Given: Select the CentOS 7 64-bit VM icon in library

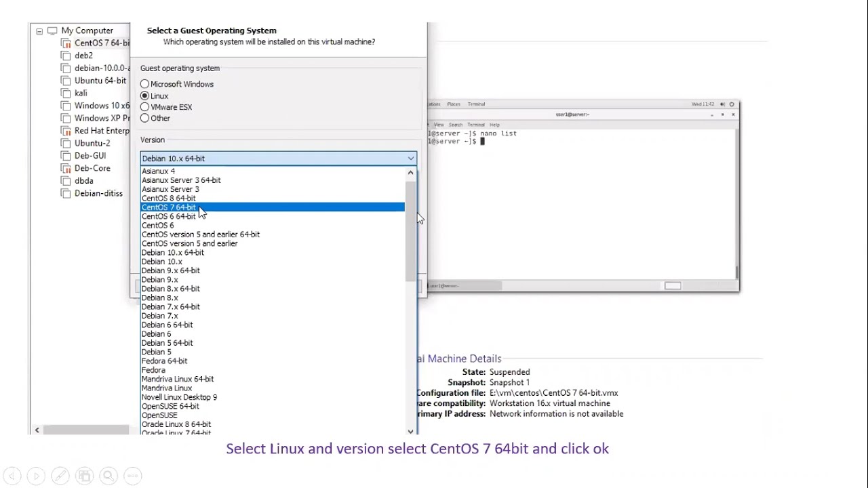Looking at the screenshot, I should click(66, 43).
